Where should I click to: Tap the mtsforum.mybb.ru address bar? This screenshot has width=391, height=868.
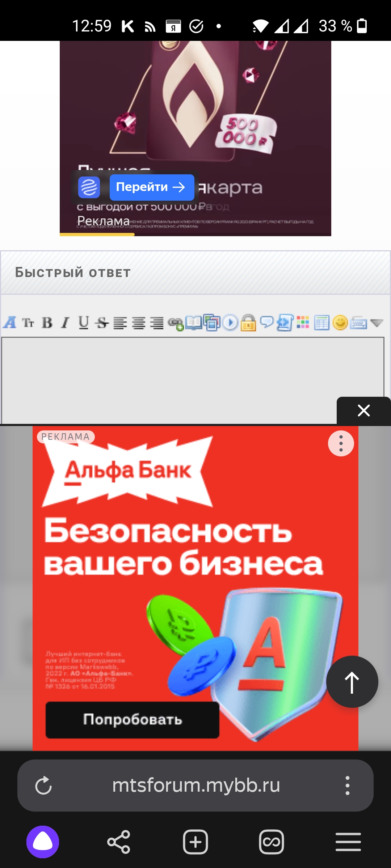coord(196,785)
